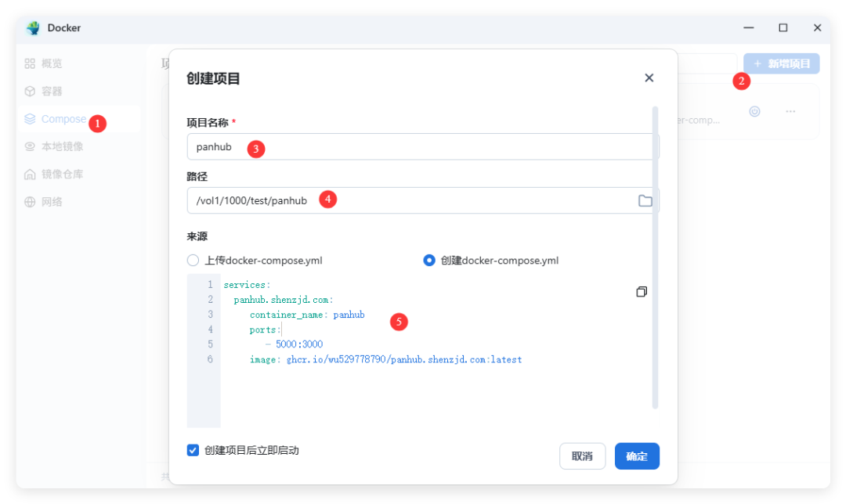Screen dimensions: 846x504
Task: Click the 项目名称 field containing panhub
Action: pyautogui.click(x=423, y=146)
